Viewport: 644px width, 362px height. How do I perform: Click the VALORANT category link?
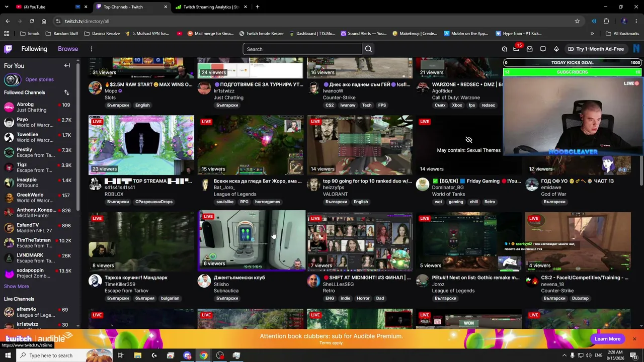tap(335, 194)
